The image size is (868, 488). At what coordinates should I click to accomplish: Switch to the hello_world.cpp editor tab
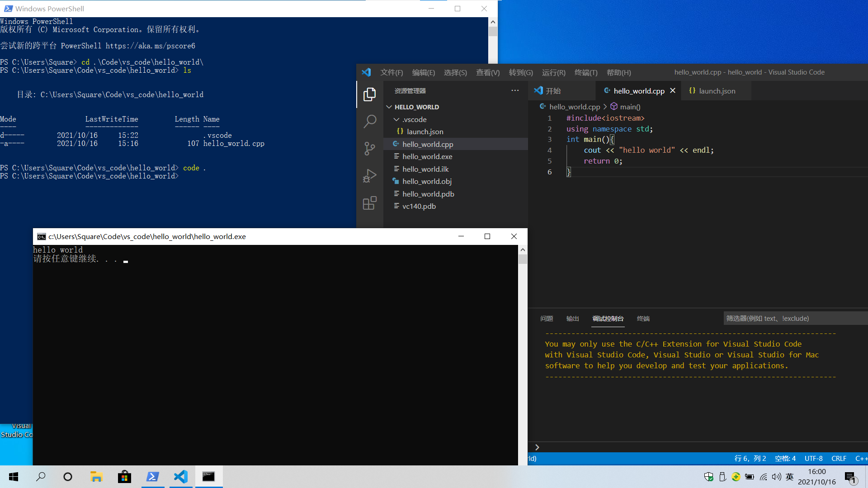click(638, 91)
